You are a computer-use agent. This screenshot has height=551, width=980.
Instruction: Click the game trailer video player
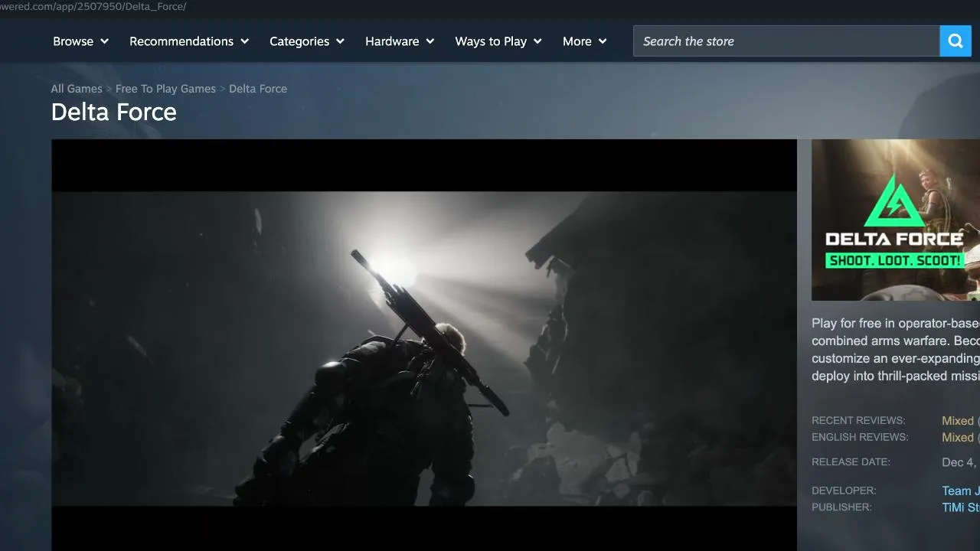click(x=424, y=345)
